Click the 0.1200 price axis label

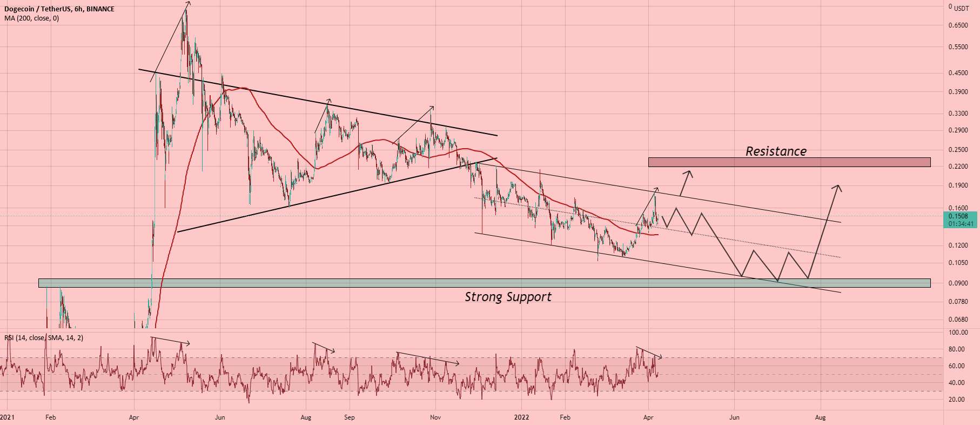(958, 245)
